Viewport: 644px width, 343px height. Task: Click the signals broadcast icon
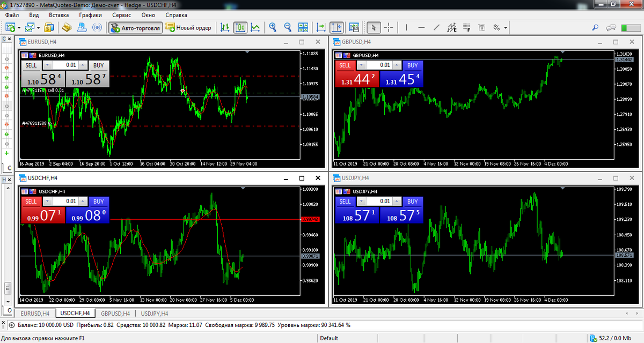tap(97, 27)
